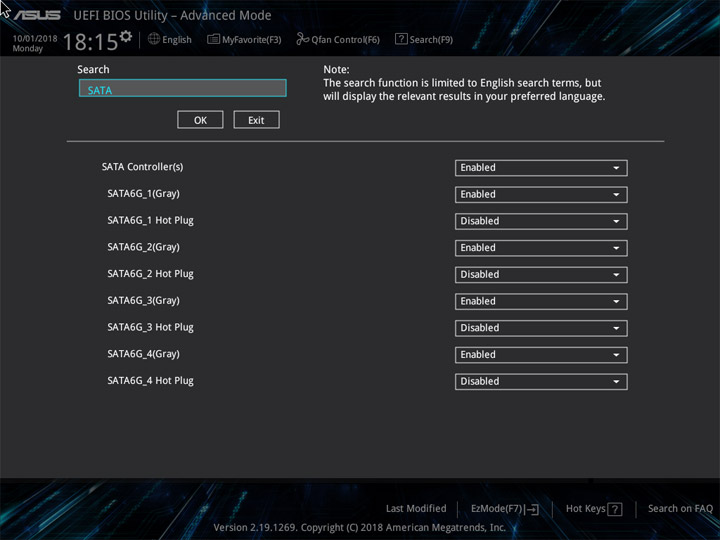Click the ASUS logo
The height and width of the screenshot is (540, 720).
coord(37,15)
